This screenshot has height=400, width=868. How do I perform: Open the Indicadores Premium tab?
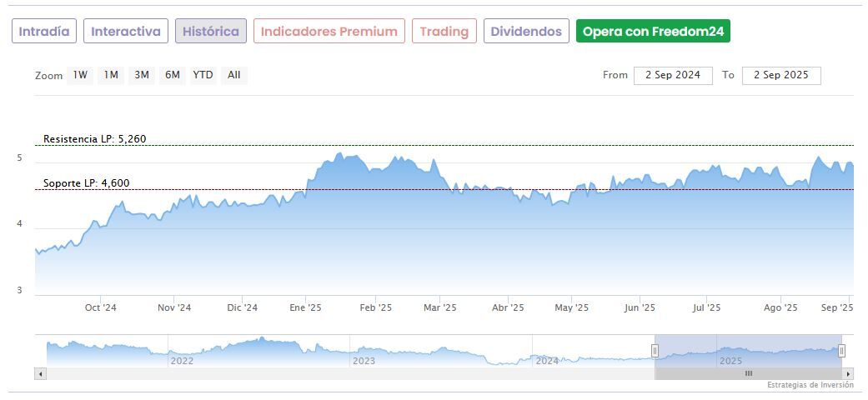(329, 32)
